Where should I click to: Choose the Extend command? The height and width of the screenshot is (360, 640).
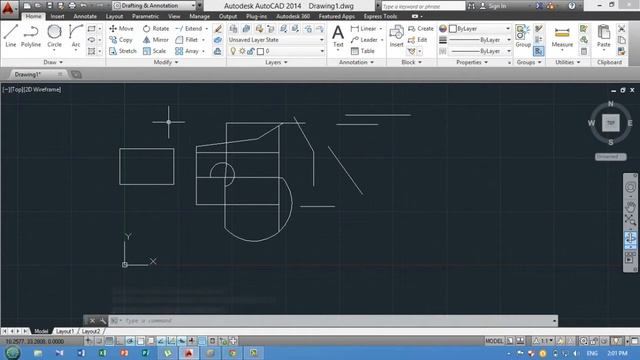189,29
